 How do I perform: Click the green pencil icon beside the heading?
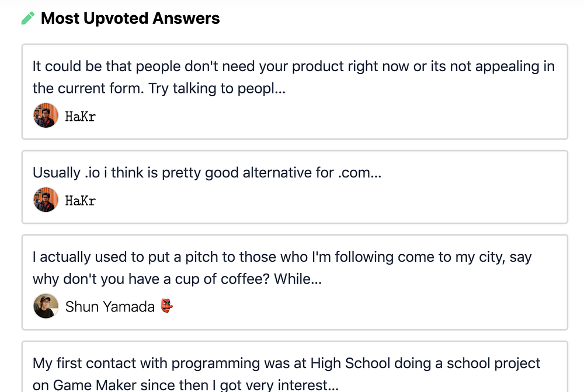click(x=27, y=19)
